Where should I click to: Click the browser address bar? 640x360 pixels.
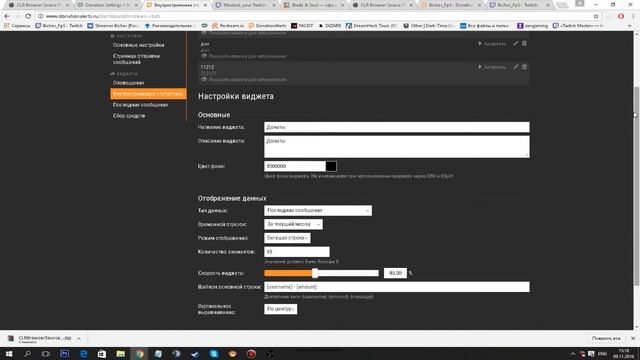click(314, 16)
